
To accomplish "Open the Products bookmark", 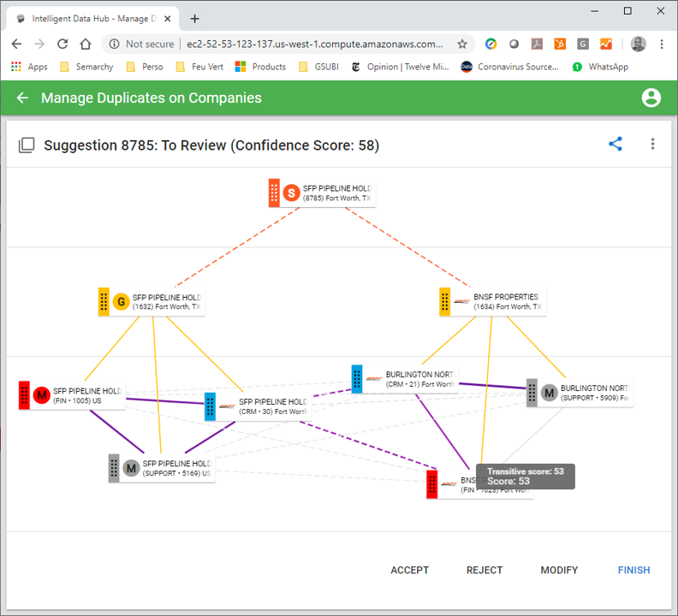I will [x=261, y=67].
